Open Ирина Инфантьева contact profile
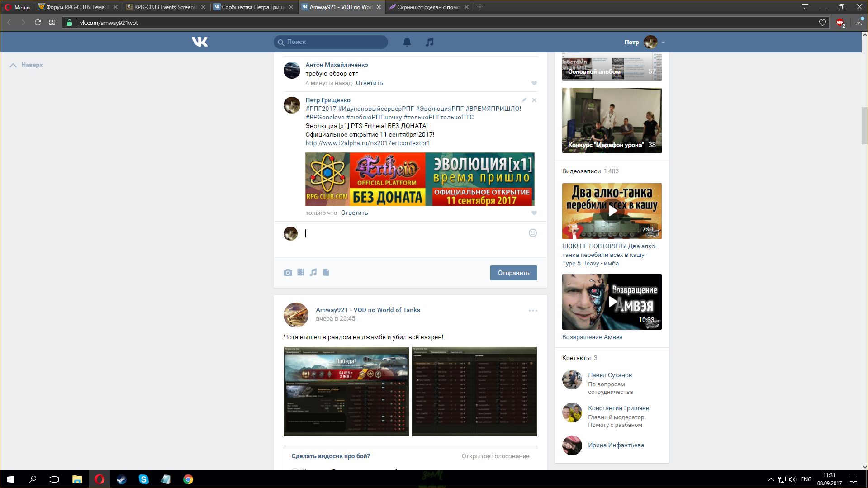Image resolution: width=868 pixels, height=488 pixels. point(616,445)
